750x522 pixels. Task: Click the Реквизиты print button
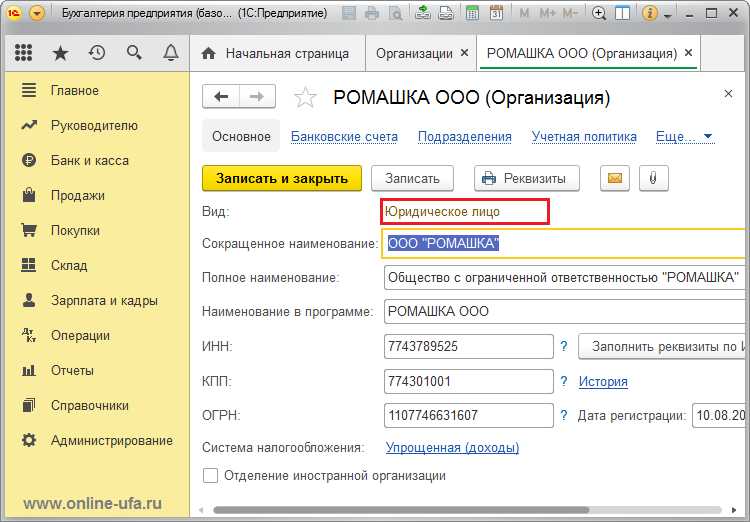(x=527, y=178)
